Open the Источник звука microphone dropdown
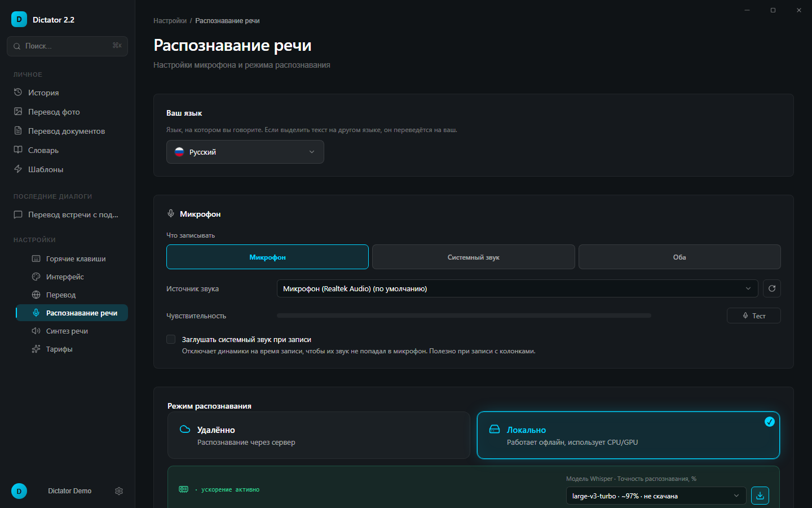 click(518, 288)
